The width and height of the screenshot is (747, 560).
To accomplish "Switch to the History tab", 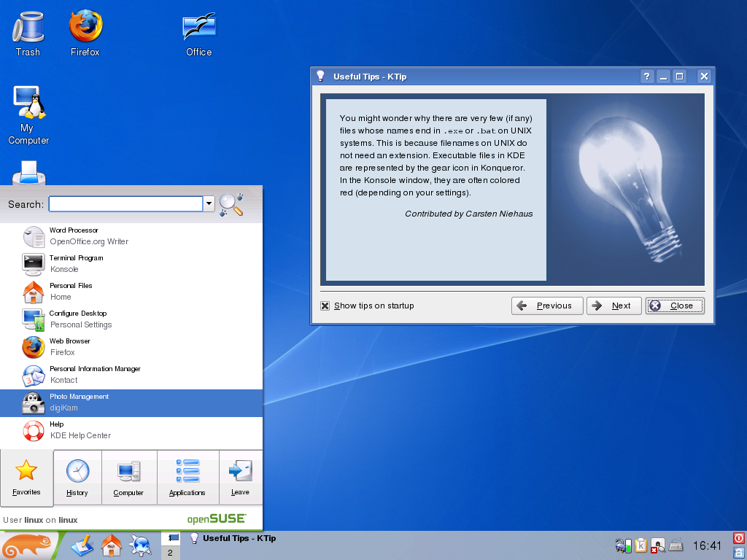I will (77, 478).
